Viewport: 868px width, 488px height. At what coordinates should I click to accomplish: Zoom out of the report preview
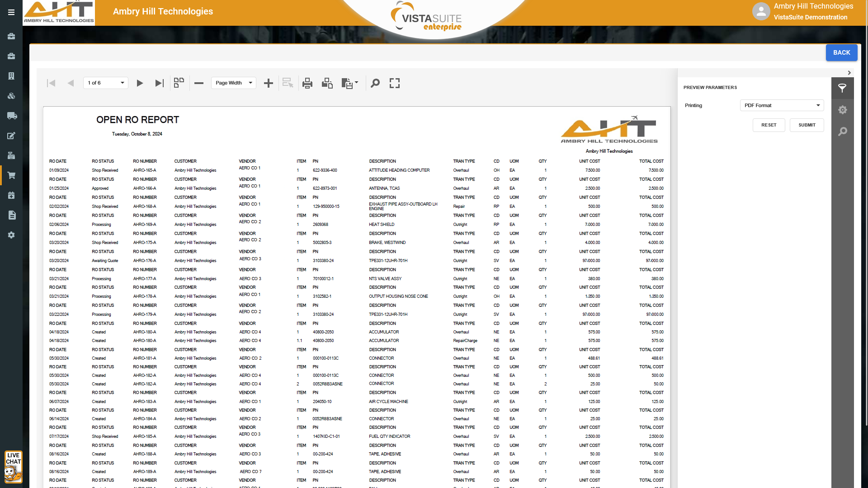coord(199,83)
